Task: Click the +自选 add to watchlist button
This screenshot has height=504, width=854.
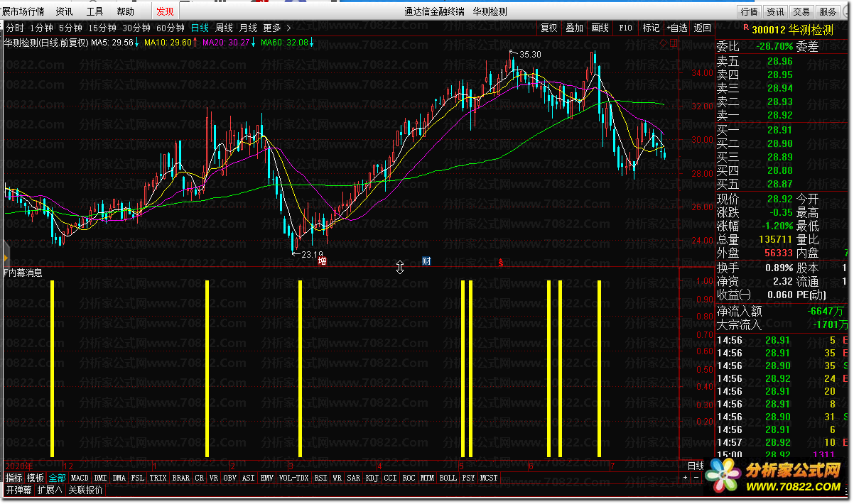Action: tap(677, 28)
